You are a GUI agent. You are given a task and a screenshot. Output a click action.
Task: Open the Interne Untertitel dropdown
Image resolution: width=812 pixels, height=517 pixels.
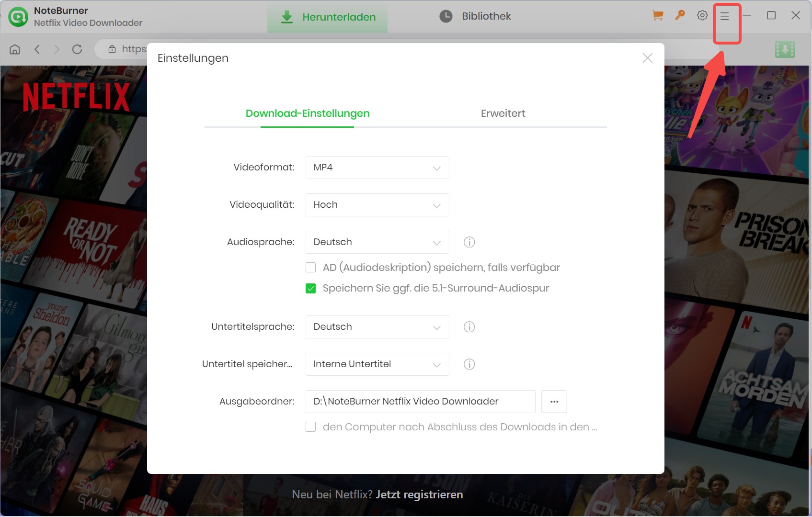[x=377, y=364]
